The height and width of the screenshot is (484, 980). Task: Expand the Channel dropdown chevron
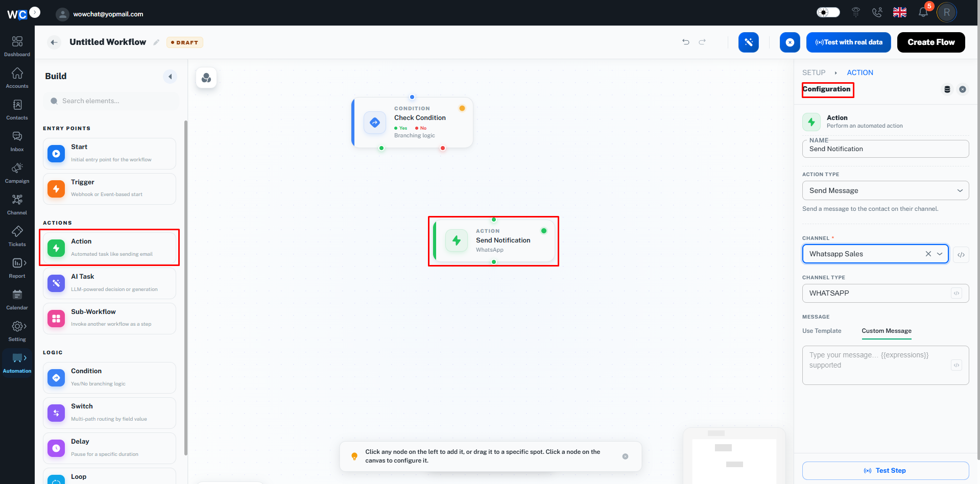click(940, 254)
